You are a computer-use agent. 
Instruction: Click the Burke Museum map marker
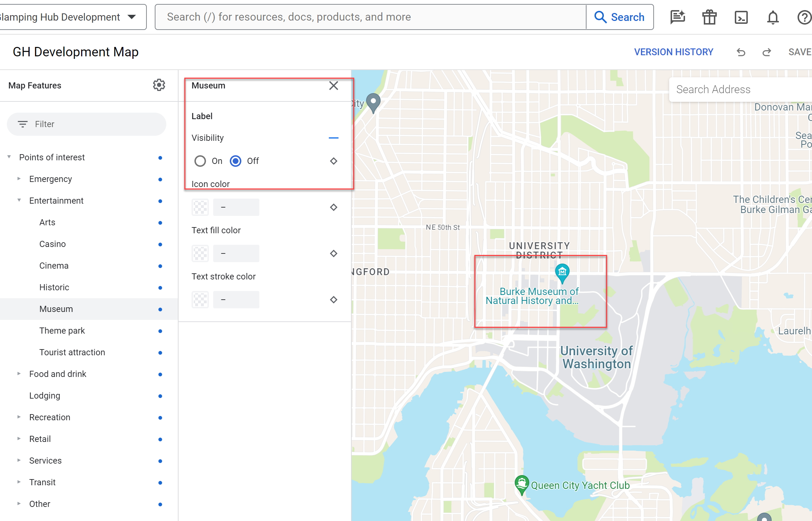tap(562, 272)
